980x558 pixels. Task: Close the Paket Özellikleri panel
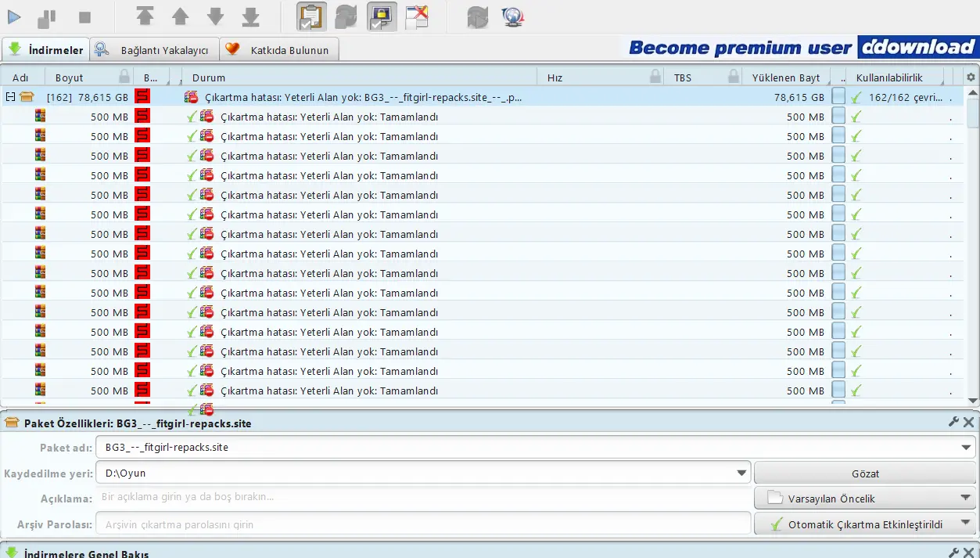968,422
